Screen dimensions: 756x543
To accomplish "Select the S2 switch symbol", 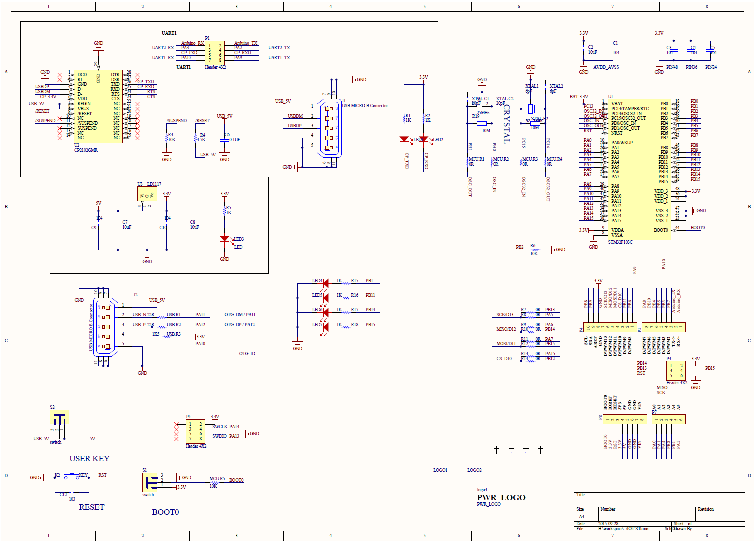I will coord(59,417).
